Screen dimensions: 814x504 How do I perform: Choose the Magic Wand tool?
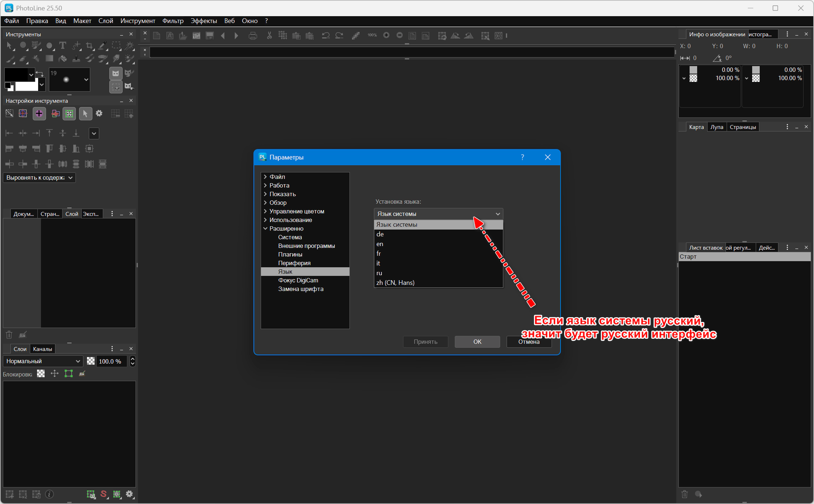129,46
